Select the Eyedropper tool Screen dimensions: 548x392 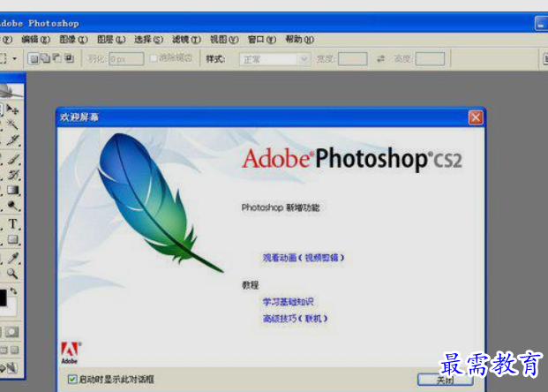tap(12, 258)
